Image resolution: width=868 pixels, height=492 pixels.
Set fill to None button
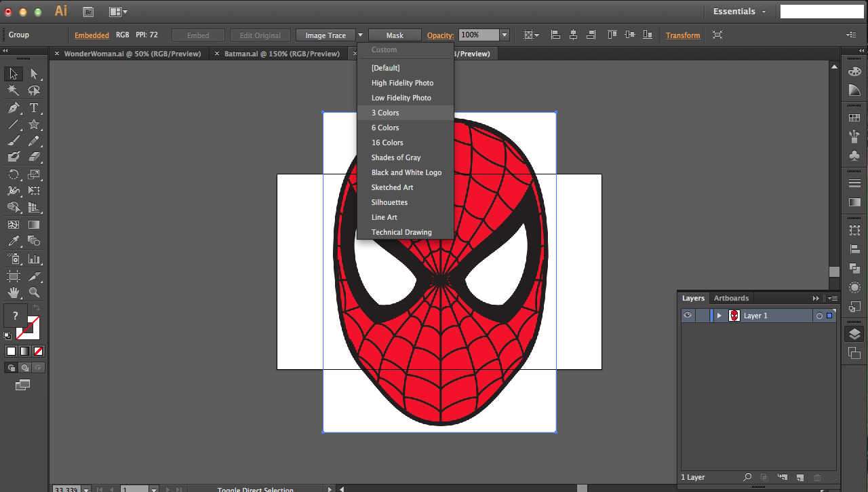(39, 351)
